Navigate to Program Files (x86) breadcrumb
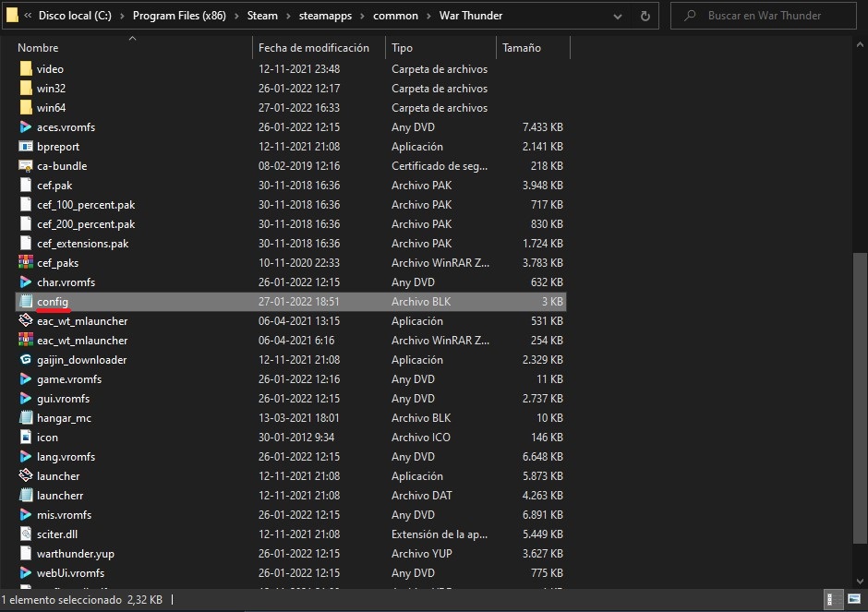 pos(179,16)
